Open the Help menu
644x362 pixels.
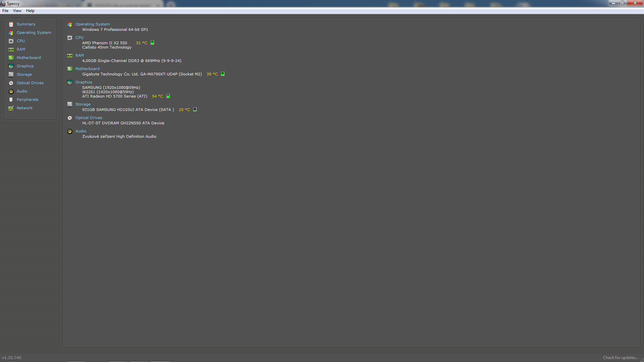click(30, 11)
